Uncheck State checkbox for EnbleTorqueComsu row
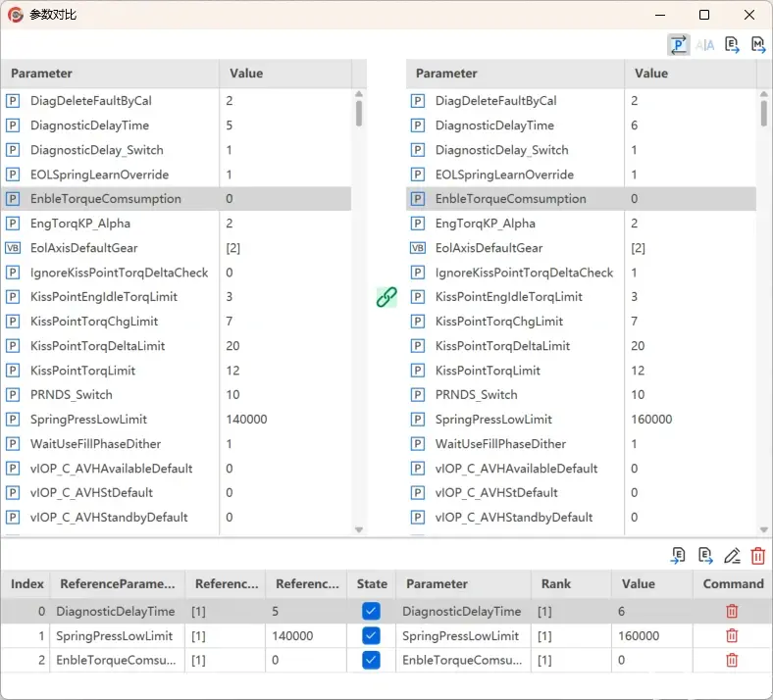This screenshot has height=700, width=773. (x=371, y=660)
